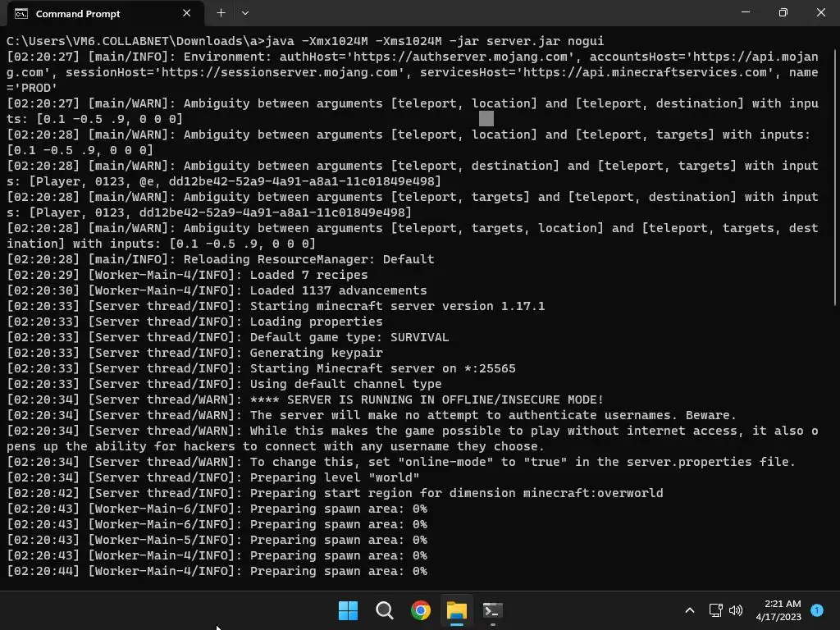This screenshot has height=630, width=840.
Task: Open network status tray icon
Action: click(x=715, y=610)
